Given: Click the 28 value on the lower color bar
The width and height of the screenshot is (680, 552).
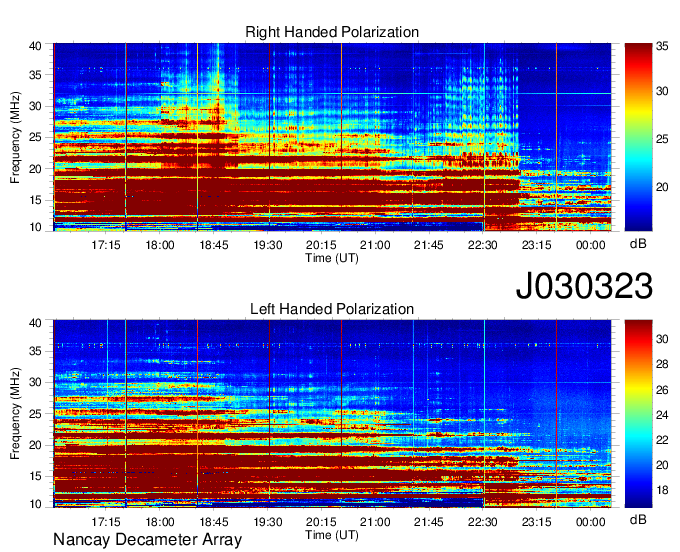Looking at the screenshot, I should coord(662,364).
